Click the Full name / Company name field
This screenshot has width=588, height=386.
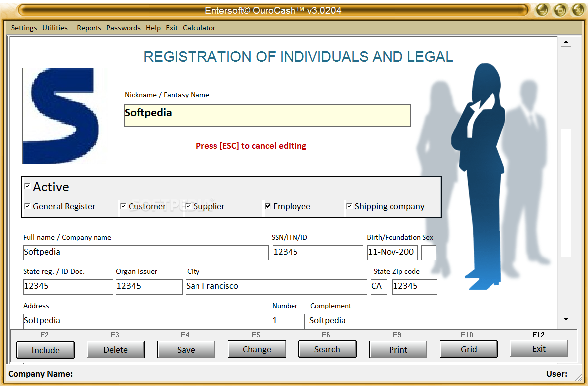click(x=146, y=253)
